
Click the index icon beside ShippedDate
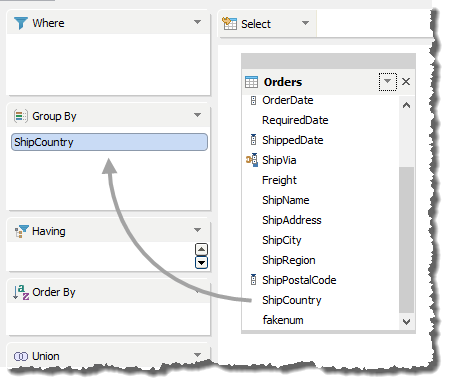pos(253,140)
